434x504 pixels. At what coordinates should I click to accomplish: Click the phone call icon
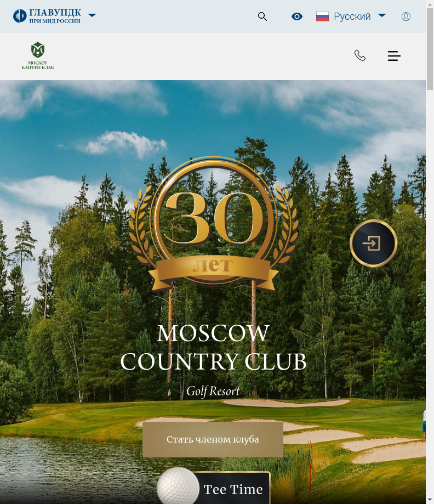pyautogui.click(x=360, y=55)
